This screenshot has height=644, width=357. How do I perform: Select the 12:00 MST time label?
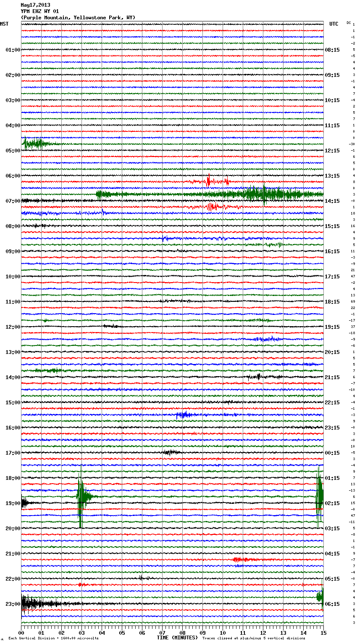pos(13,327)
